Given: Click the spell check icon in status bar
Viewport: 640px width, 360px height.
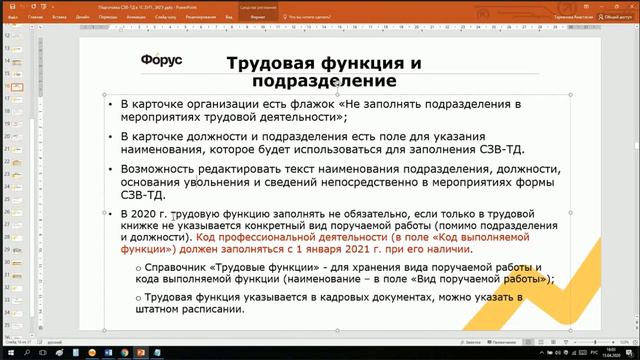Looking at the screenshot, I should 40,342.
